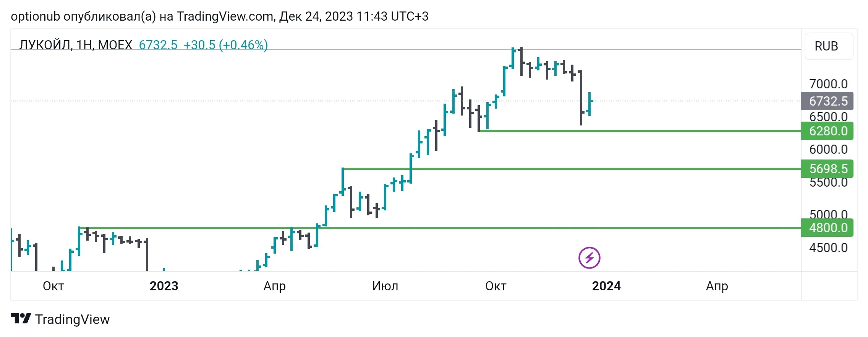The width and height of the screenshot is (868, 337).
Task: Click the Июл time axis label
Action: 385,286
